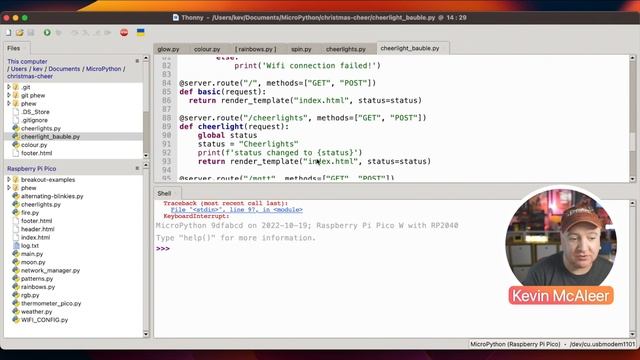Click Users in the path breadcrumb
640x360 pixels.
[19, 69]
